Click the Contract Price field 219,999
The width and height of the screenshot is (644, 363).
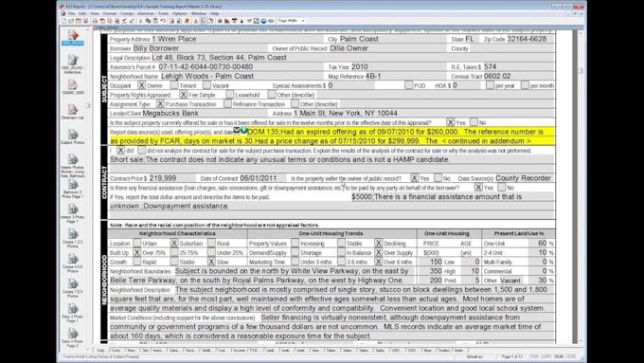point(171,178)
